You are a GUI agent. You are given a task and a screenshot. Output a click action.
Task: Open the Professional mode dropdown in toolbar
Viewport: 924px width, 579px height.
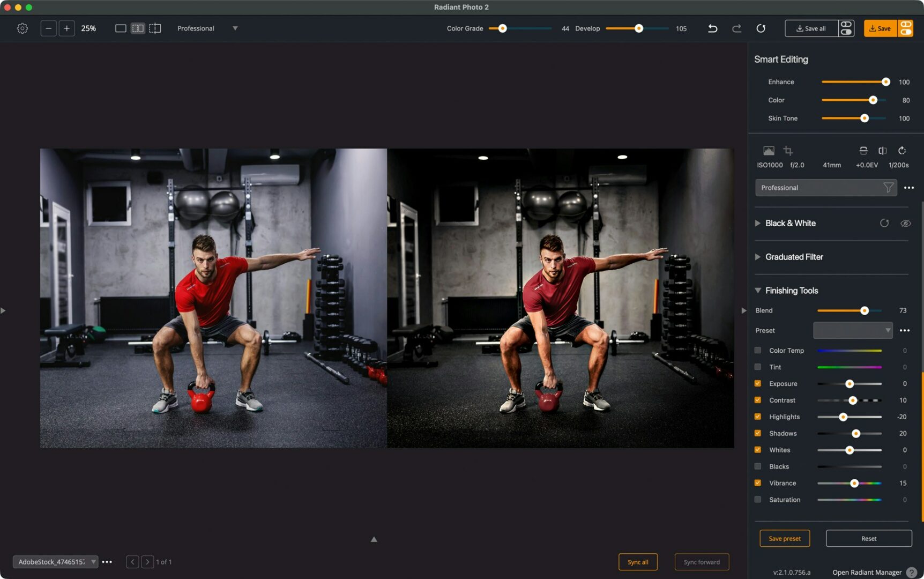click(x=235, y=28)
